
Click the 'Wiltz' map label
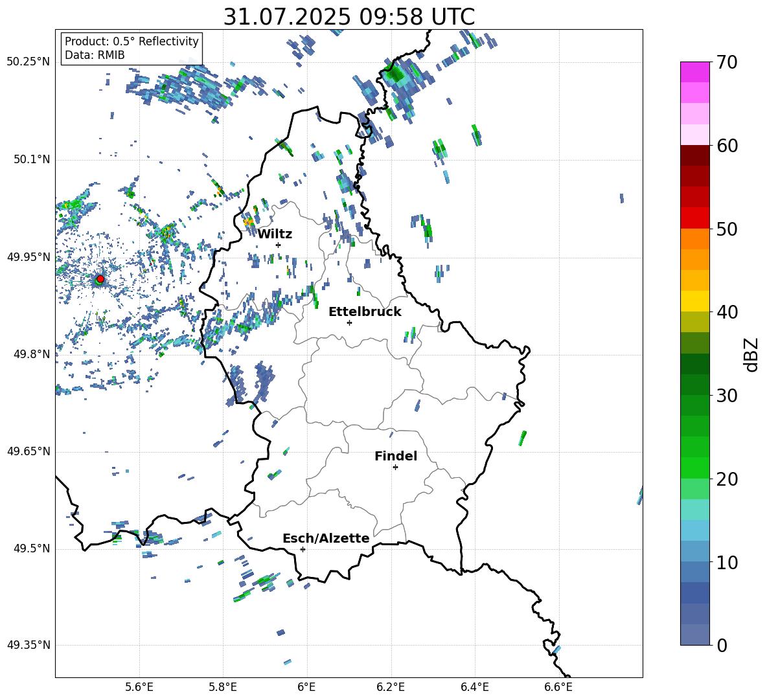[275, 234]
